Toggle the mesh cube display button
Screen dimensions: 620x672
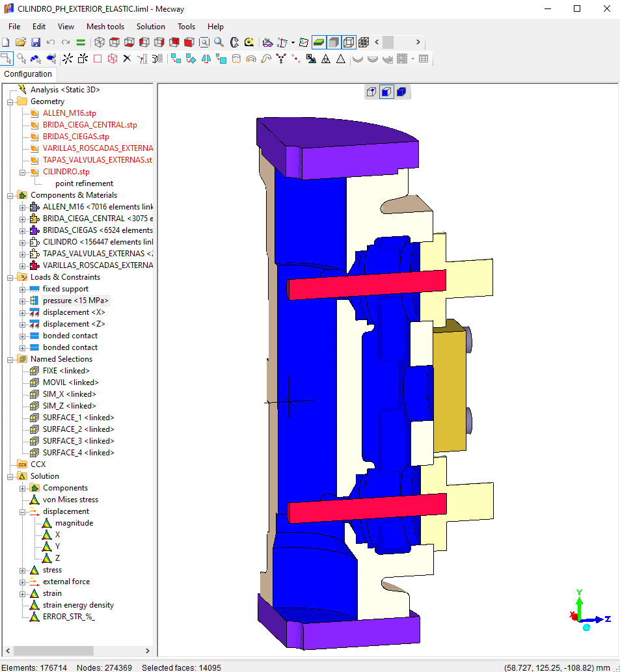(364, 42)
